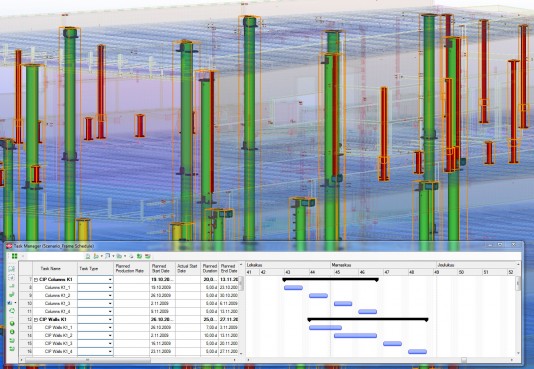Click the lower green round sidebar icon
The width and height of the screenshot is (534, 369).
[12, 332]
